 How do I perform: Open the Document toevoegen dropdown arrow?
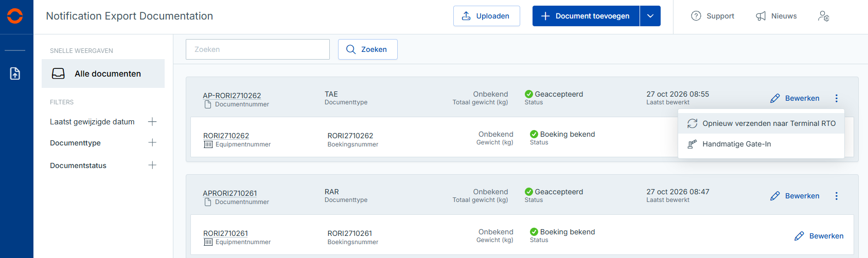[x=650, y=16]
